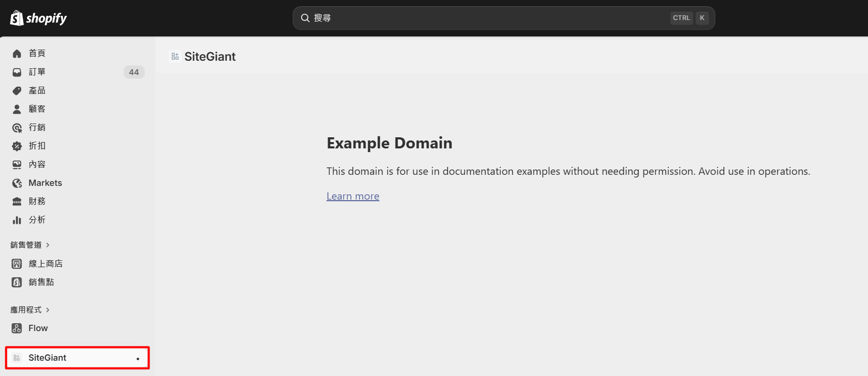This screenshot has width=868, height=376.
Task: Open the Analytics bar chart icon
Action: click(17, 220)
